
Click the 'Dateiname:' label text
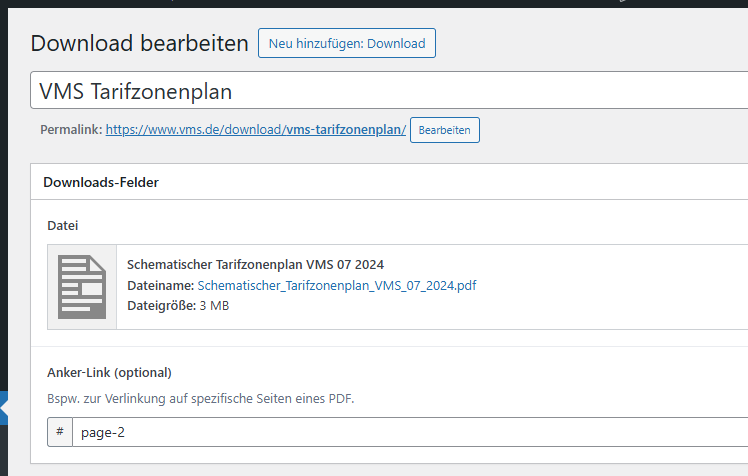coord(161,285)
